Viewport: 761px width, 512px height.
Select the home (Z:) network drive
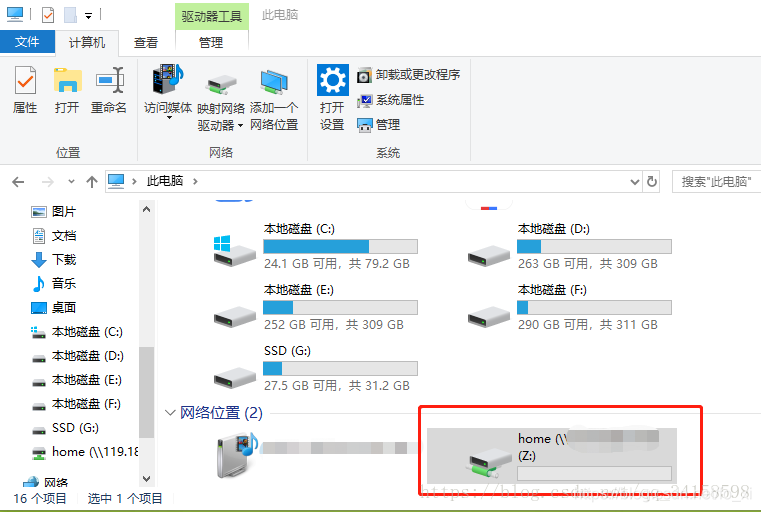[552, 455]
